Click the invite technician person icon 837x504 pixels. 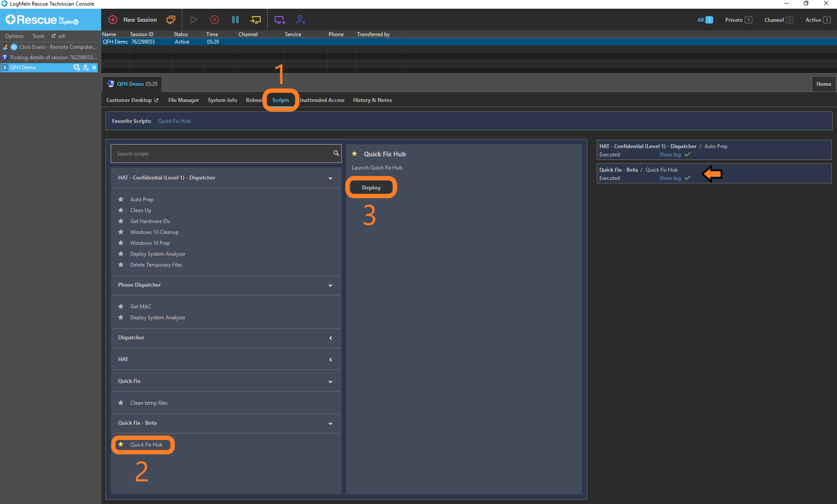pos(301,20)
